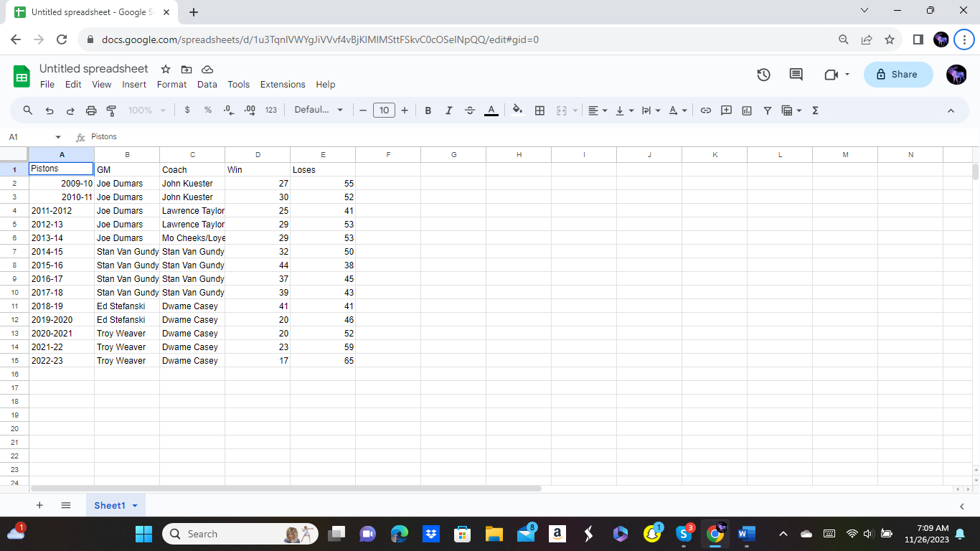This screenshot has height=551, width=980.
Task: Redo the last action
Action: [70, 110]
